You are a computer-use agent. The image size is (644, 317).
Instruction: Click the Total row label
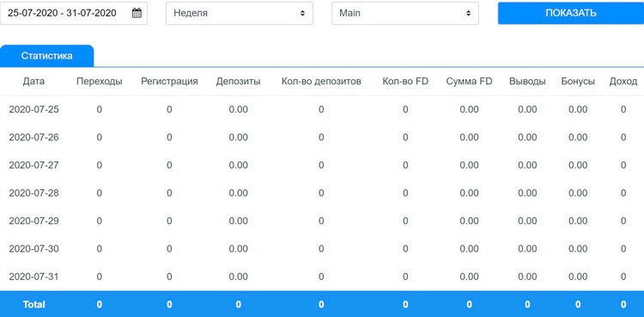(x=33, y=305)
